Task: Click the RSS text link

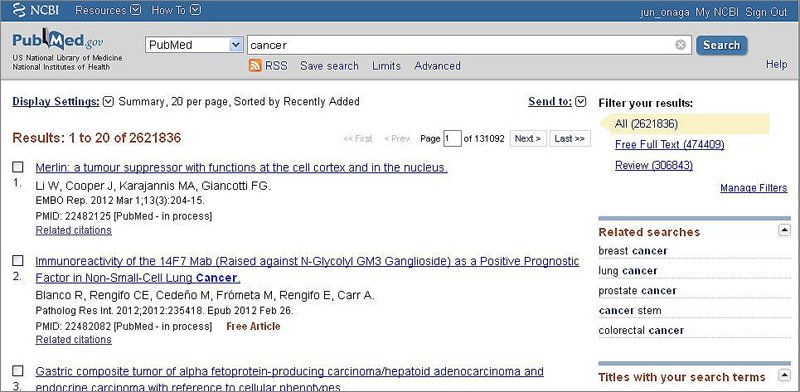Action: 276,66
